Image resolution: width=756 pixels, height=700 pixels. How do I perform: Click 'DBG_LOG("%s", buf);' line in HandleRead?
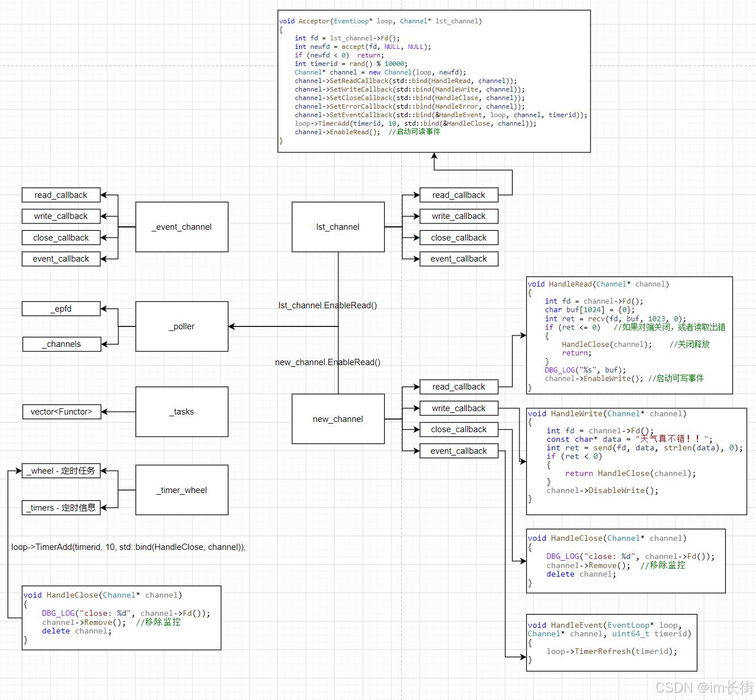585,370
